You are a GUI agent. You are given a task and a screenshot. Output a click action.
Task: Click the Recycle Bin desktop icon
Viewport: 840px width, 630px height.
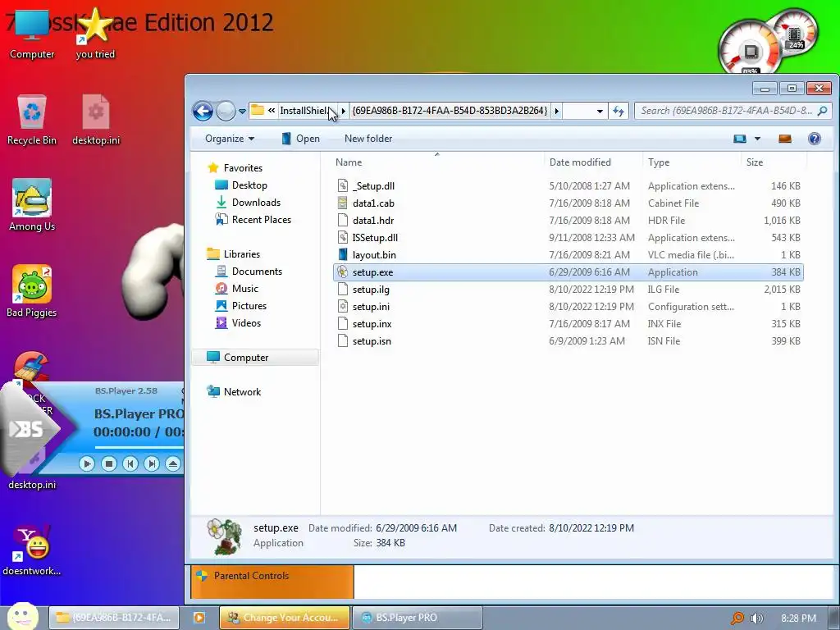32,121
